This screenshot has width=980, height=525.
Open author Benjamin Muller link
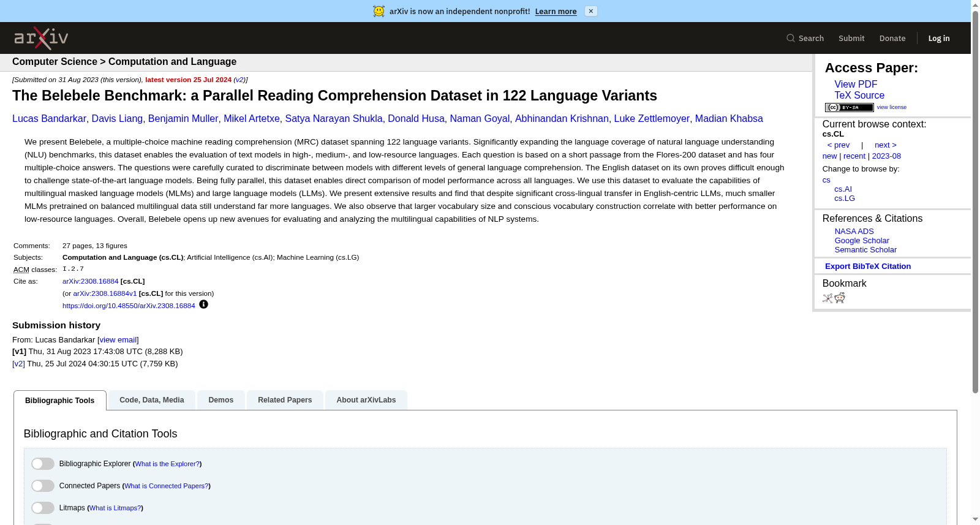(183, 119)
